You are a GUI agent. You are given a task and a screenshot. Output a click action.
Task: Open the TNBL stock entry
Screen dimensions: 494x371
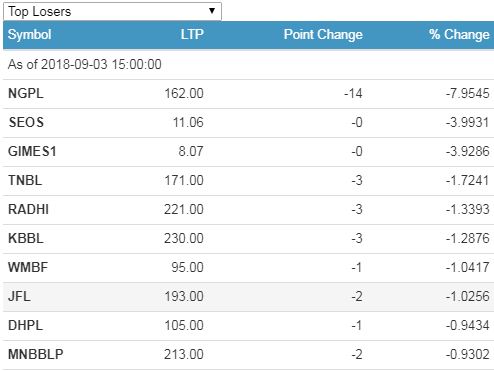coord(25,180)
